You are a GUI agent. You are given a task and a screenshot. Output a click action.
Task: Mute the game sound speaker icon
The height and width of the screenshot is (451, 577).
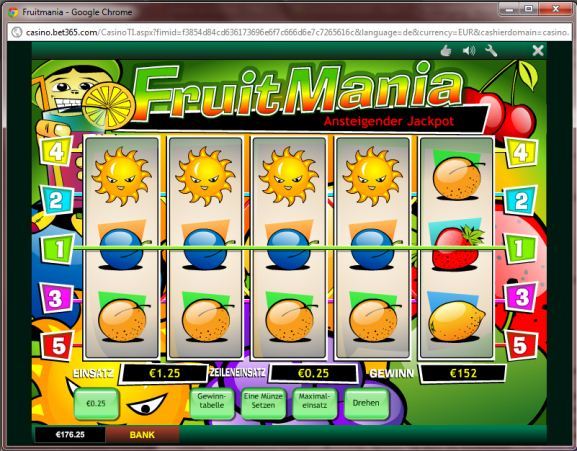coord(469,50)
